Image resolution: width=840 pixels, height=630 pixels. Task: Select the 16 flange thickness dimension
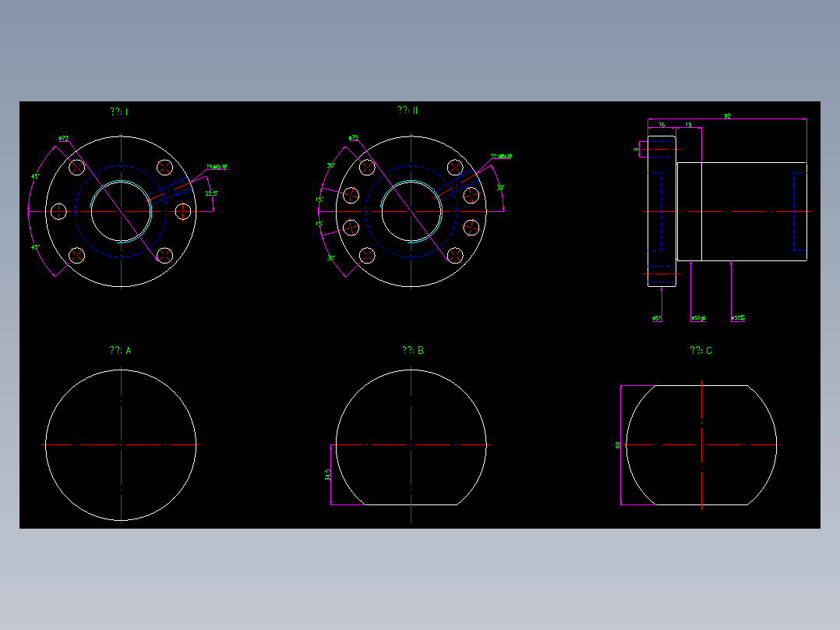pos(662,125)
